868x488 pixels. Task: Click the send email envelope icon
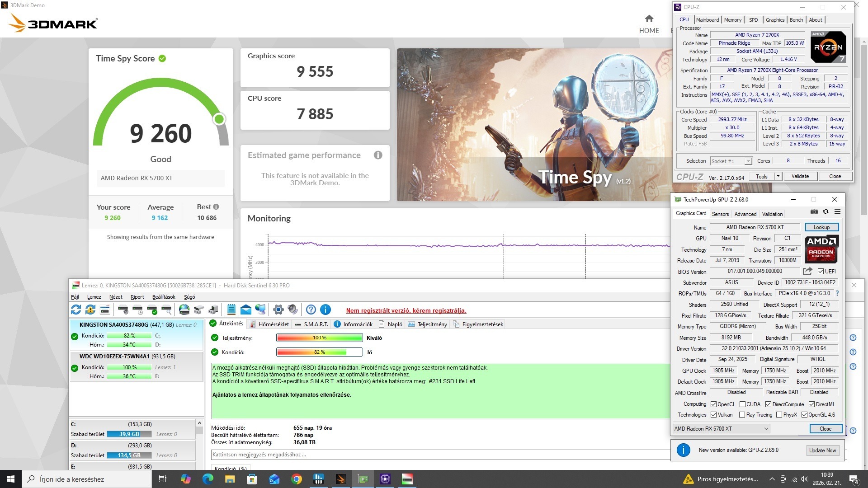pos(245,310)
